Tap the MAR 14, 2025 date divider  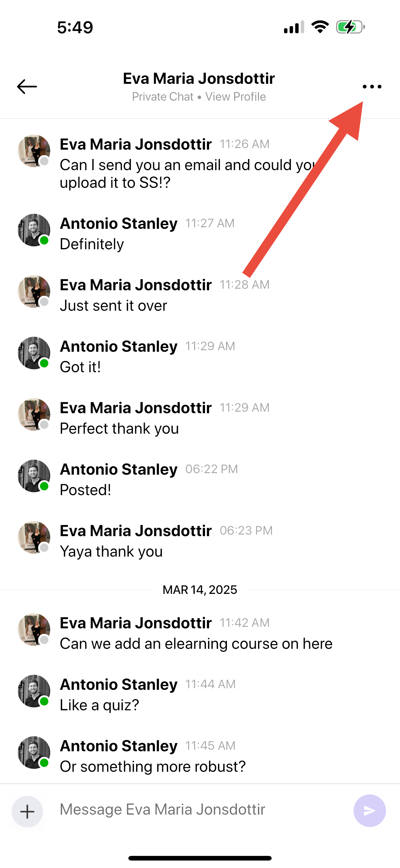[200, 590]
